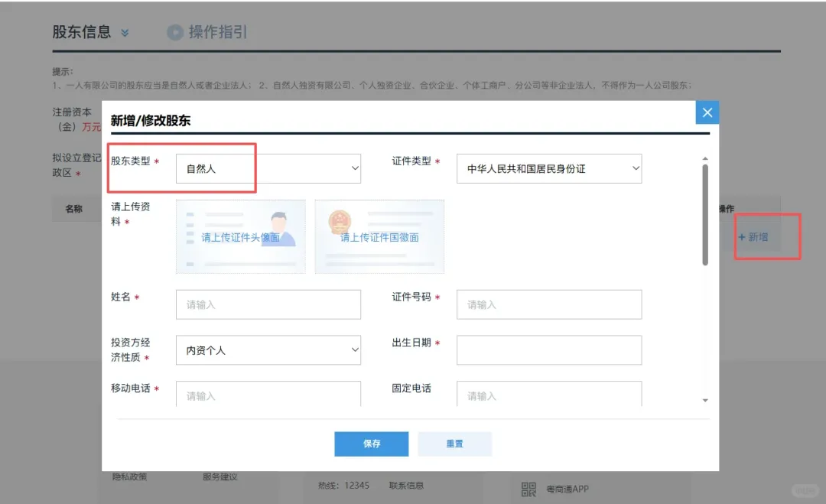
Task: Click the 操作指引 play icon
Action: (174, 32)
